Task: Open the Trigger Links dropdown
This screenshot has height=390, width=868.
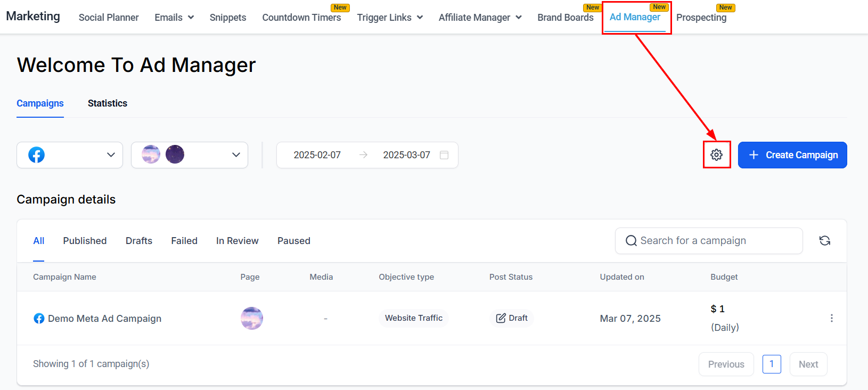Action: 390,18
